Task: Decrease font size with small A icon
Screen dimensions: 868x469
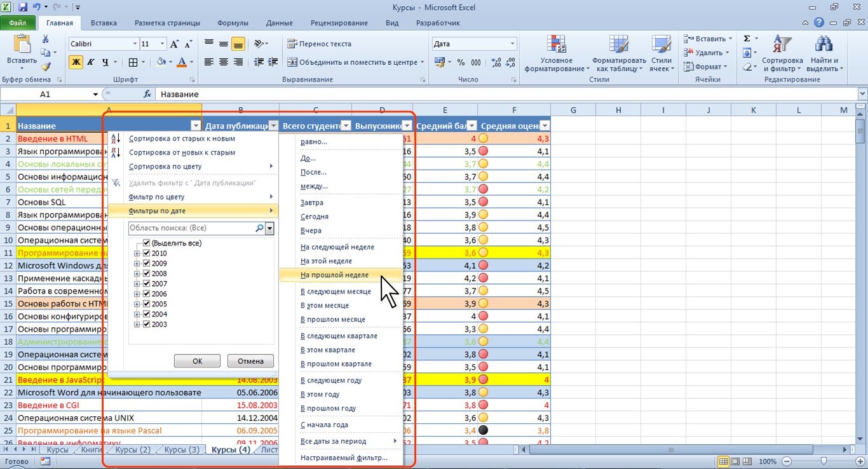Action: coord(189,44)
